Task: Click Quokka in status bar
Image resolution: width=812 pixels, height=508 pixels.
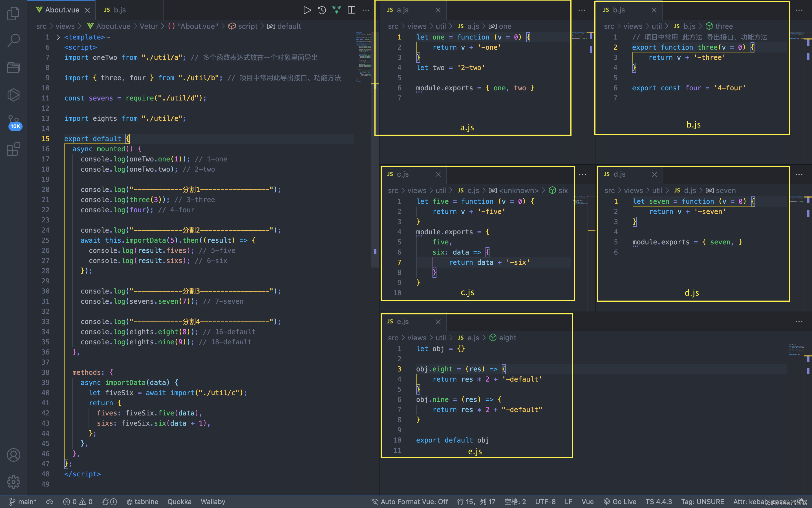Action: [x=180, y=502]
